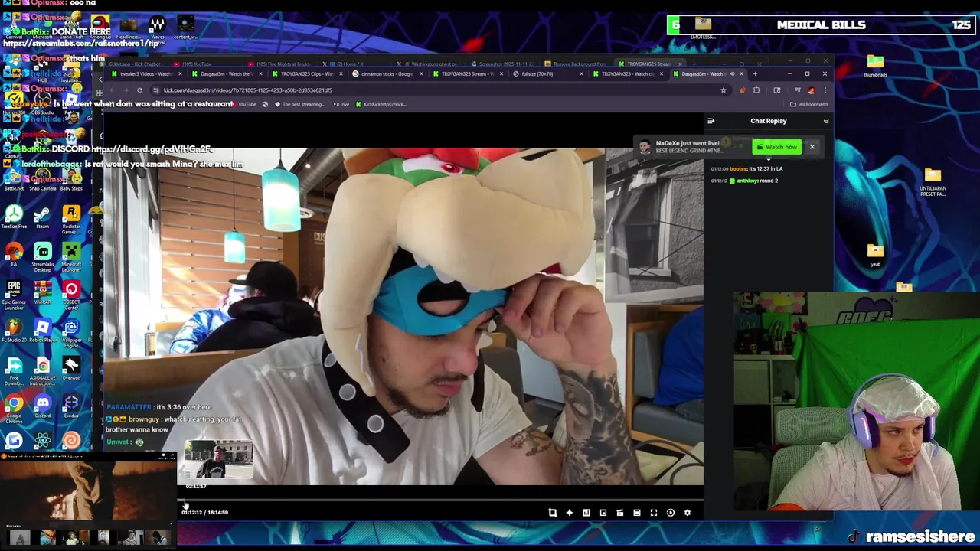Dismiss NaDeXe went live notification

click(812, 147)
